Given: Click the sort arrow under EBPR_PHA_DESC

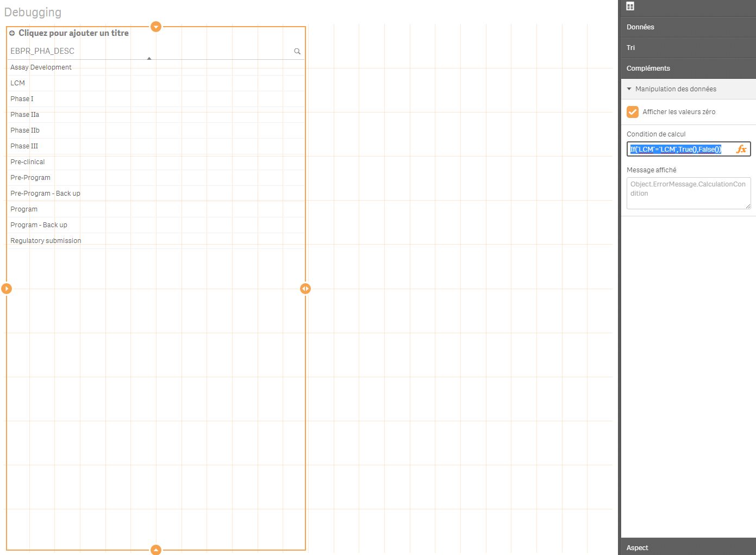Looking at the screenshot, I should coord(149,58).
